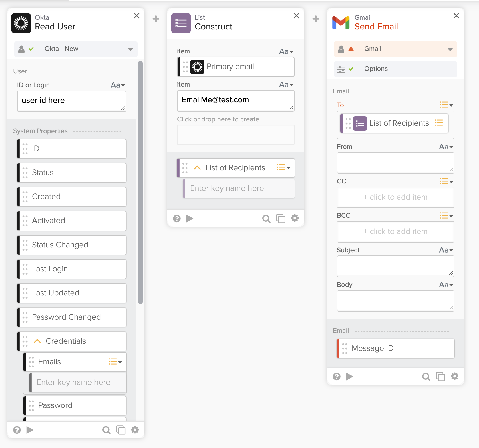479x448 pixels.
Task: Open settings gear of Okta Read User card
Action: tap(135, 430)
